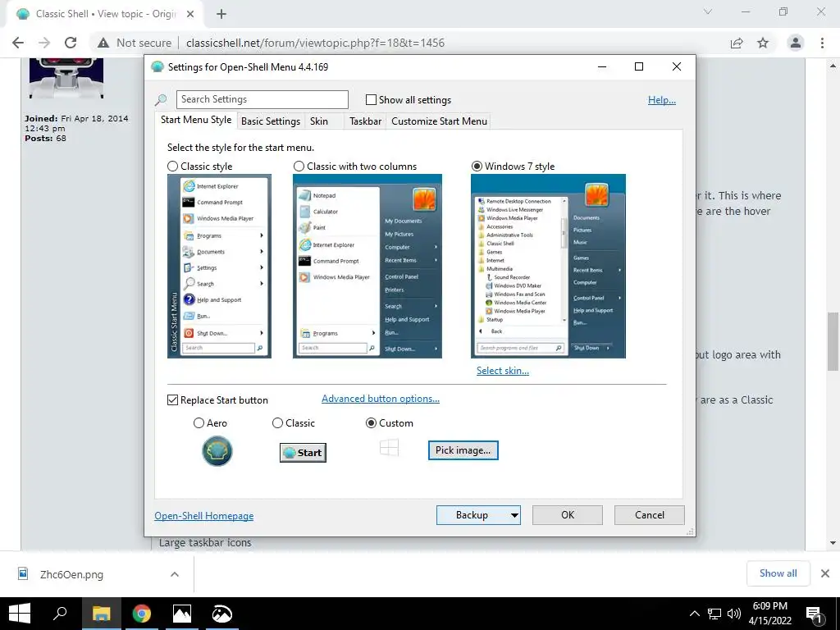The image size is (840, 630).
Task: Switch to the Skin tab
Action: 319,121
